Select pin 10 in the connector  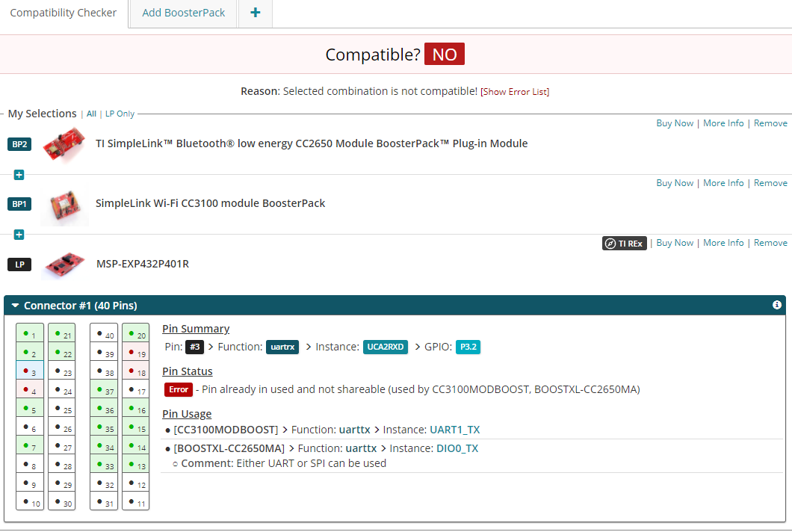pyautogui.click(x=30, y=501)
